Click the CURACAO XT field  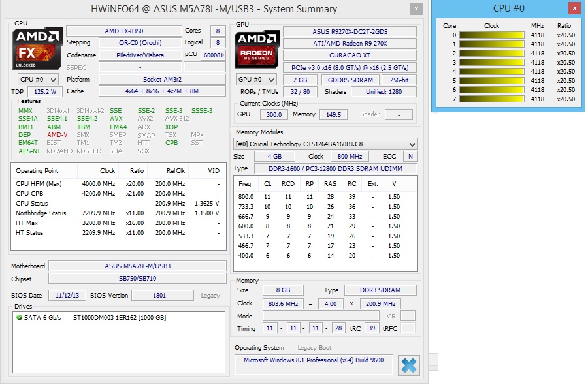click(x=350, y=55)
